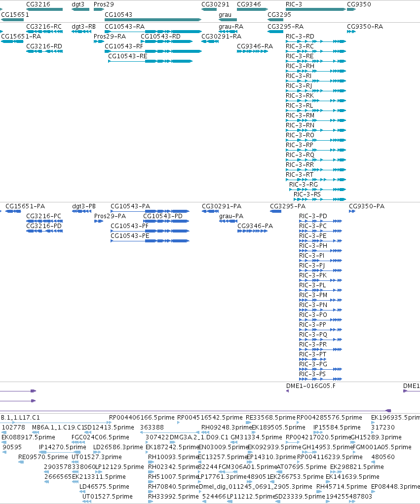
Task: Click protein CG3216-PD
Action: 44,226
